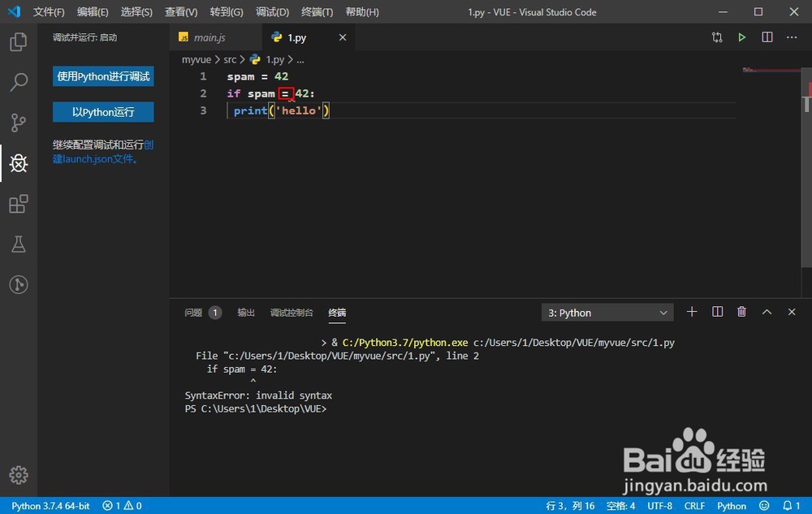This screenshot has width=812, height=514.
Task: Open the Manage settings gear
Action: pos(18,475)
